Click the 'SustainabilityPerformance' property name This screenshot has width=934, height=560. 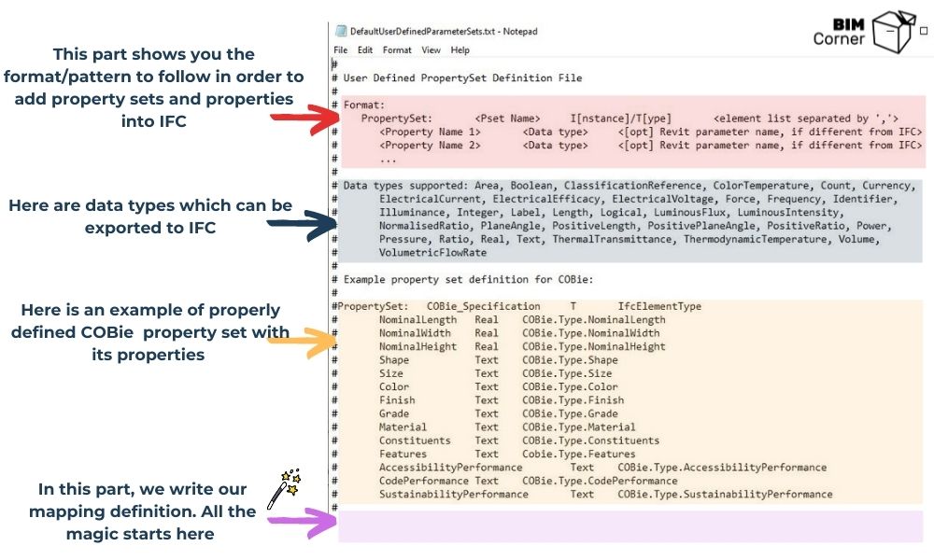(x=453, y=495)
